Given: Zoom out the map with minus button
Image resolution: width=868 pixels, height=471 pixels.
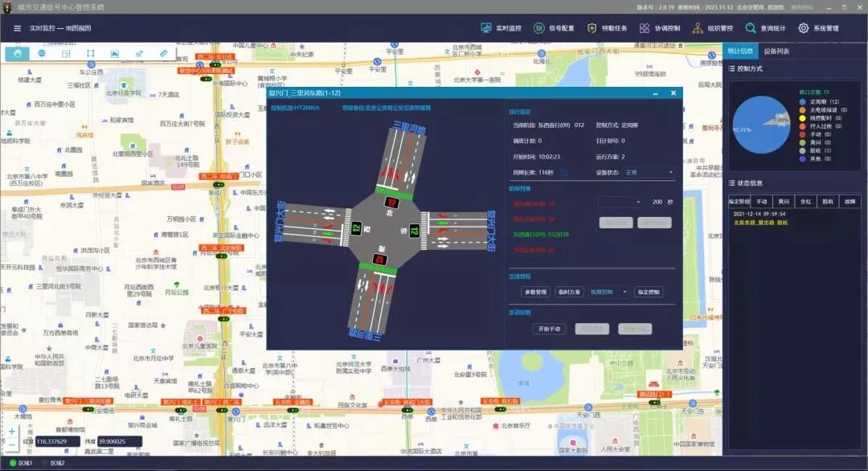Looking at the screenshot, I should click(11, 445).
